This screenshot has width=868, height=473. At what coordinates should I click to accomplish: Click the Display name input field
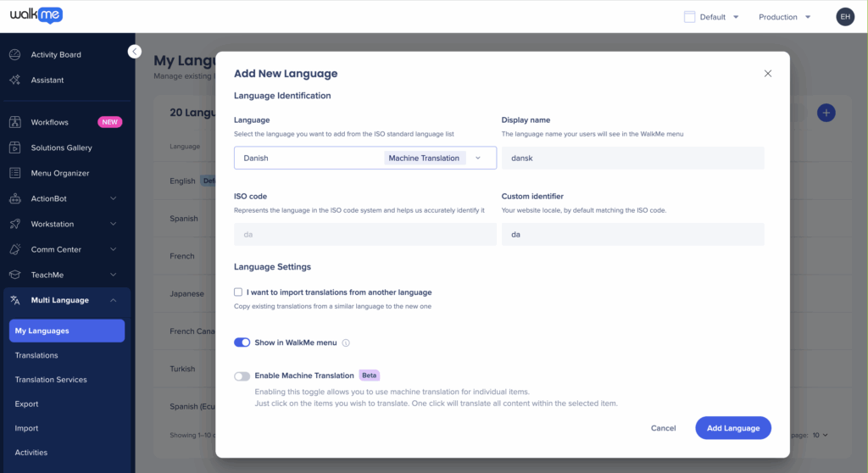(632, 158)
